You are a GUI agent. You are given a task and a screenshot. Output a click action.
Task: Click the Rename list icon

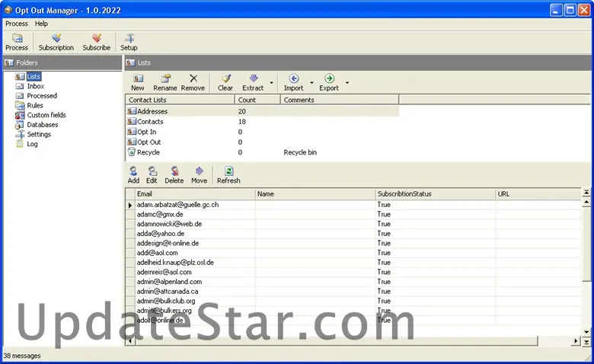165,82
